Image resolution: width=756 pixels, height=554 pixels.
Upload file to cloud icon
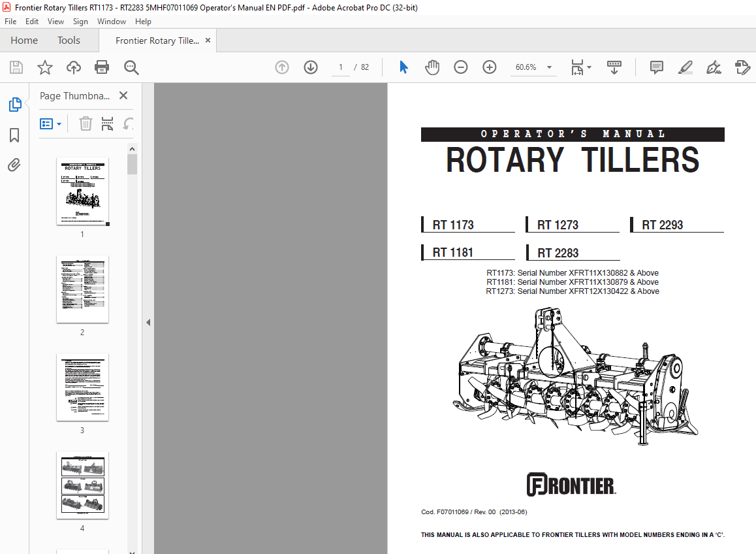[73, 67]
